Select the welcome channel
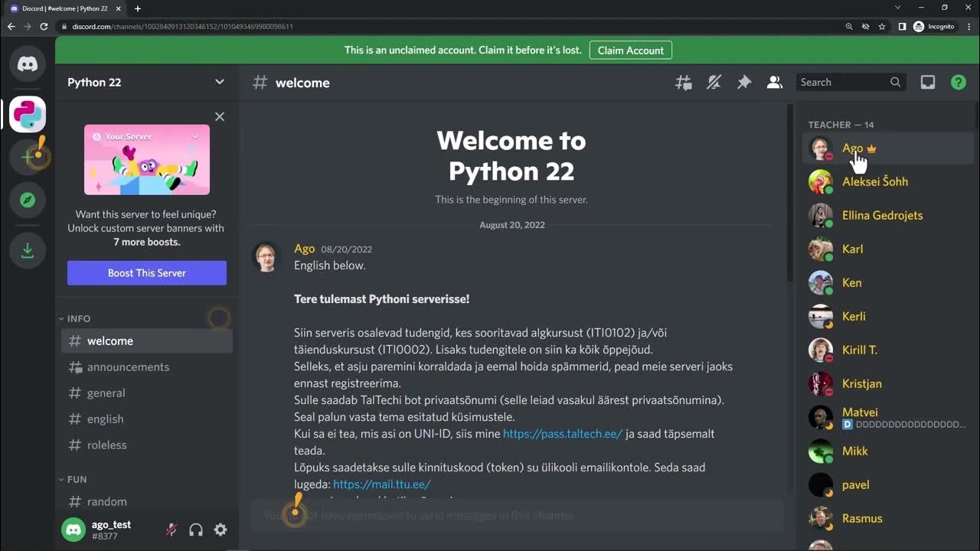 pyautogui.click(x=147, y=341)
